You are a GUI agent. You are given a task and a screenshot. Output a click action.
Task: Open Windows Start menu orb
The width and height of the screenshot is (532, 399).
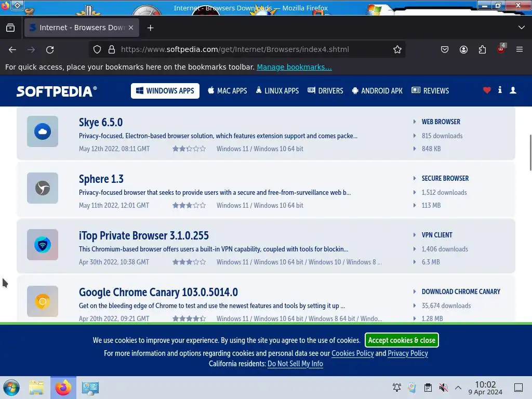pyautogui.click(x=11, y=388)
